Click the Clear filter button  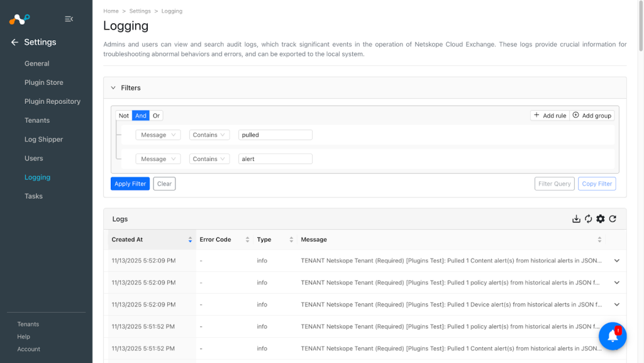[x=164, y=184]
